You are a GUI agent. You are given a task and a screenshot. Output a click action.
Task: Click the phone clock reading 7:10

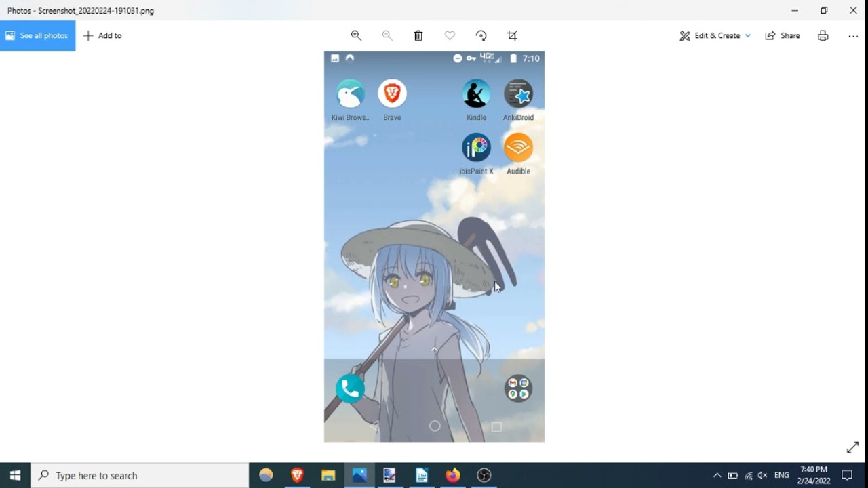click(x=531, y=58)
